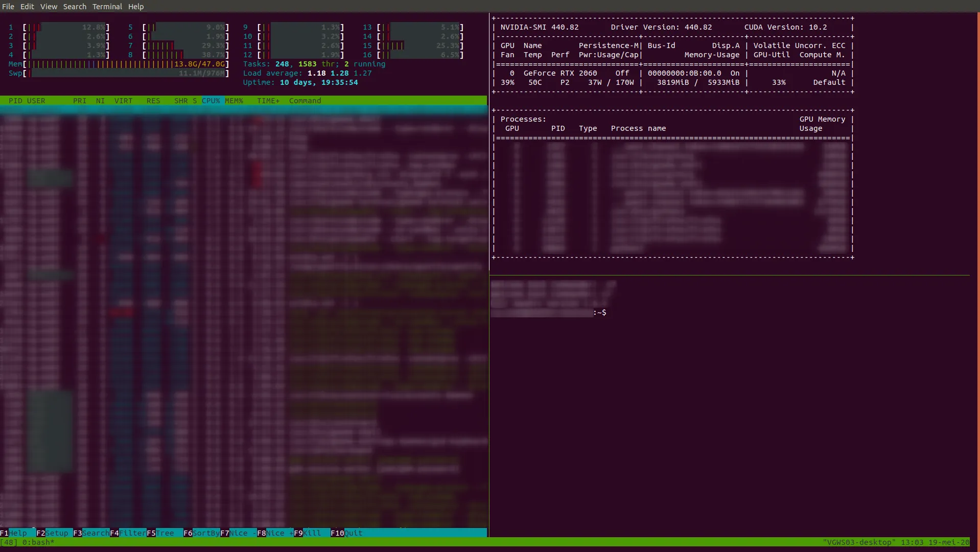The width and height of the screenshot is (980, 552).
Task: Sort by the SHR column header
Action: (x=181, y=101)
